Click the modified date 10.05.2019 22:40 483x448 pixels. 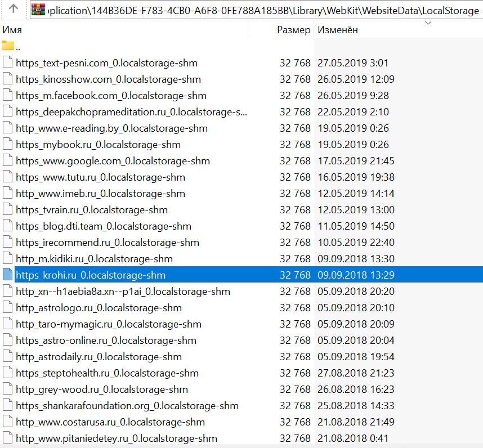click(x=356, y=243)
